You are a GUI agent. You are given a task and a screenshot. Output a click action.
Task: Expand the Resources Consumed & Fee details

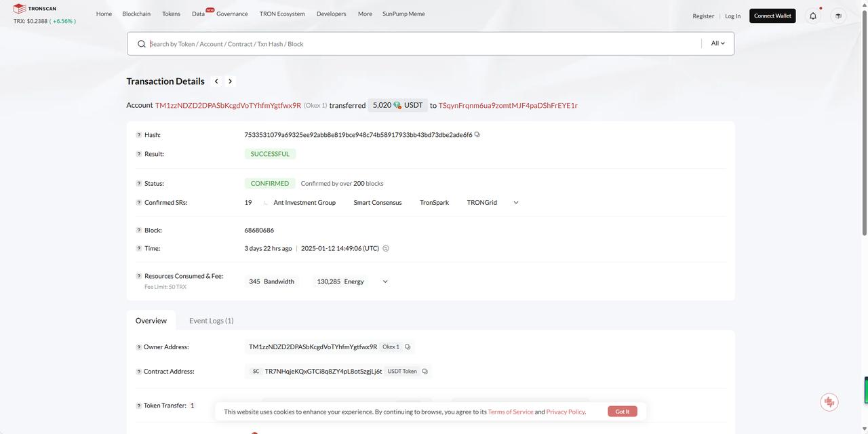tap(385, 281)
